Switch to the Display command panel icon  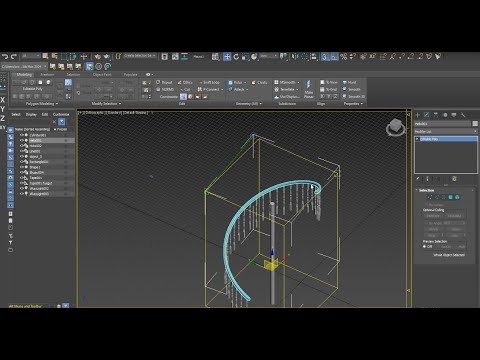click(454, 115)
